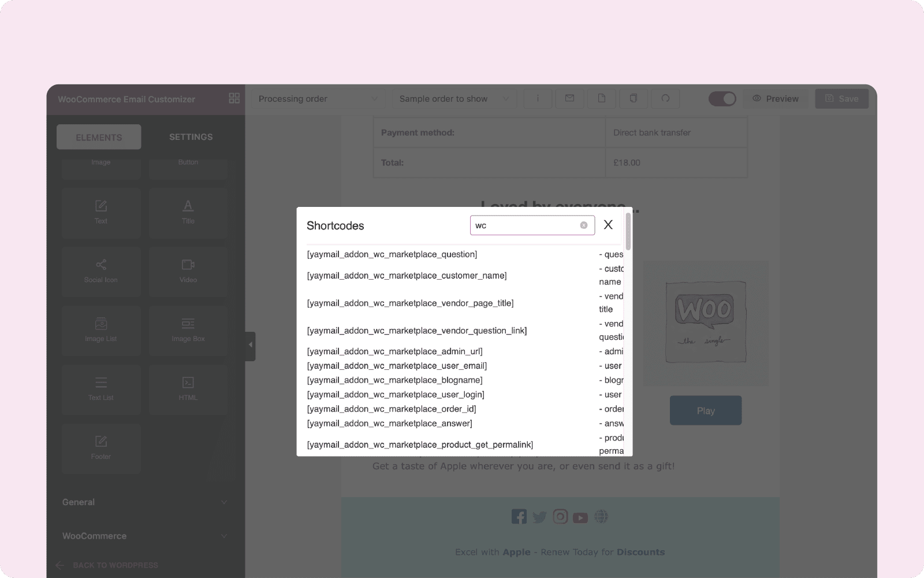
Task: Select [yaymail_addon_wc_marketplace_customer_name] shortcode
Action: click(x=407, y=276)
